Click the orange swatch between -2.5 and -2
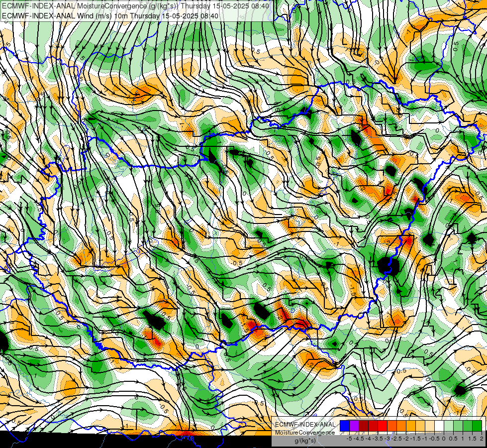 tap(401, 426)
